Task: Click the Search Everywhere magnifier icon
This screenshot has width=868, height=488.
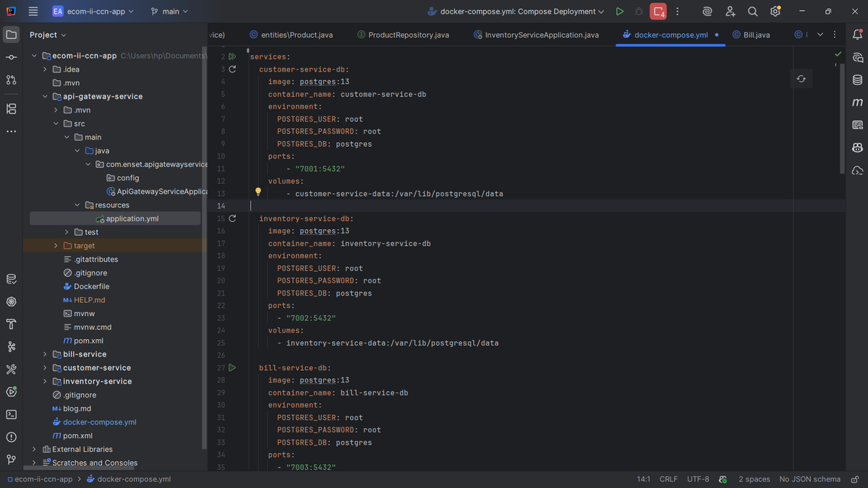Action: click(752, 12)
